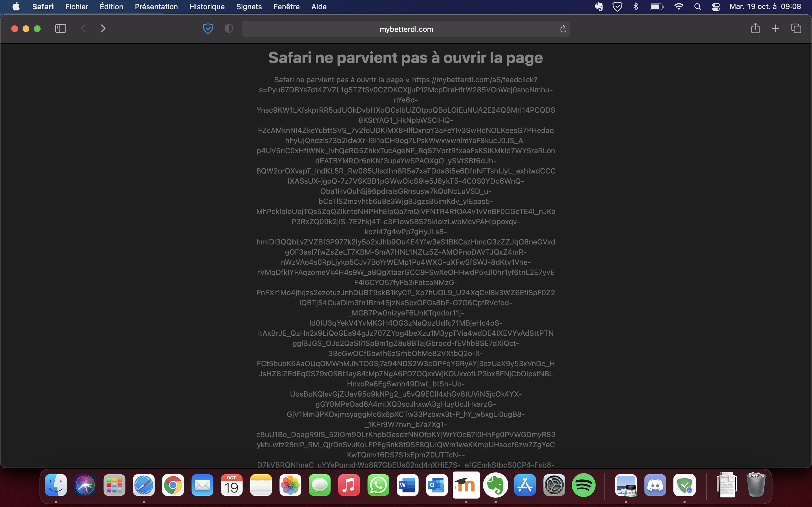Reload the page with refresh icon

563,29
